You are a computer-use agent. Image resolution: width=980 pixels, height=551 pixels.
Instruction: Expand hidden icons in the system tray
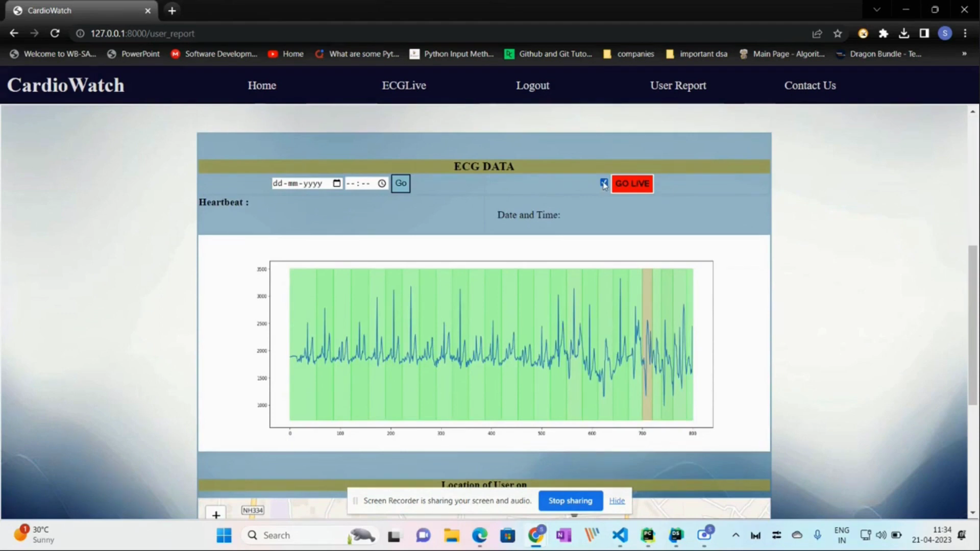[x=736, y=535]
